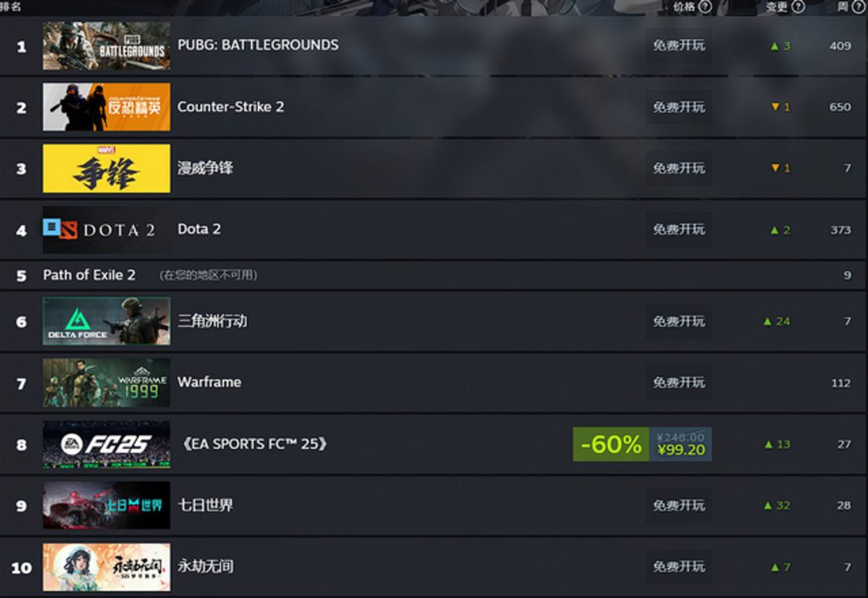Image resolution: width=868 pixels, height=598 pixels.
Task: Select the 免费开玩 button for Dota 2
Action: pos(679,229)
